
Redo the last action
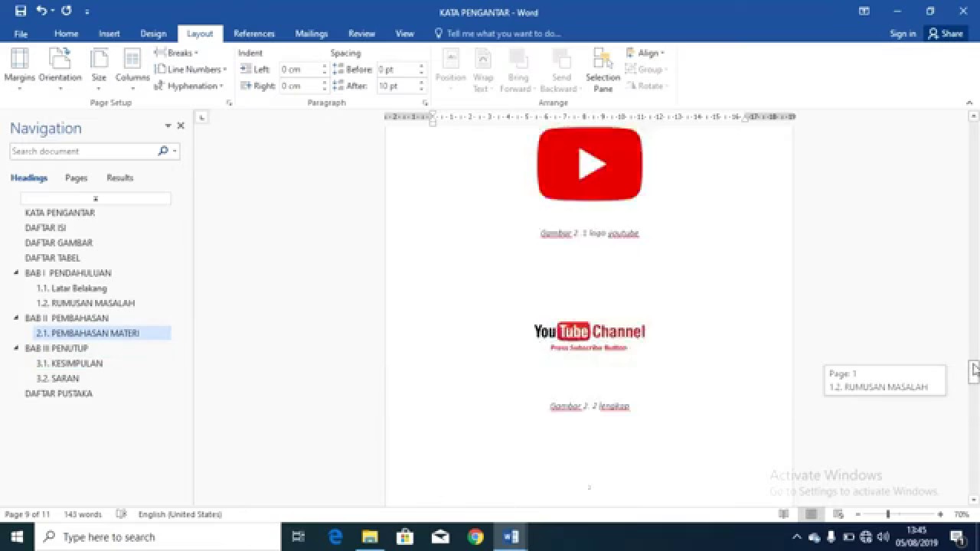(66, 11)
